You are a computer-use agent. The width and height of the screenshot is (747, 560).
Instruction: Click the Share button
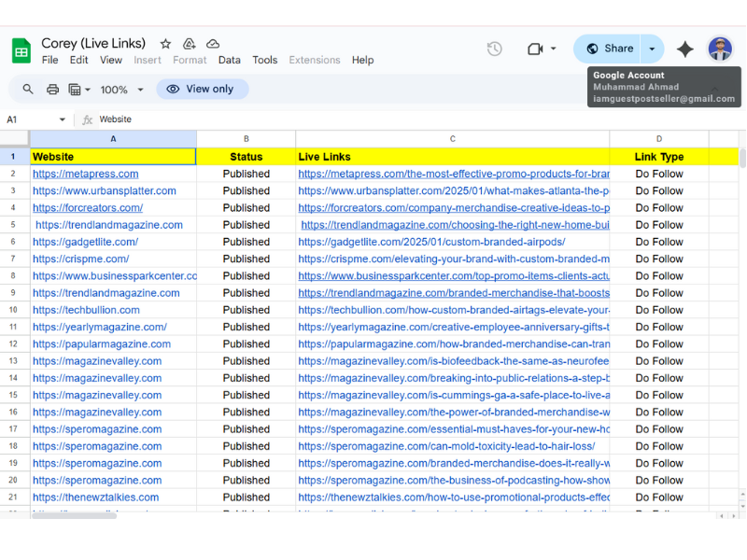tap(608, 49)
